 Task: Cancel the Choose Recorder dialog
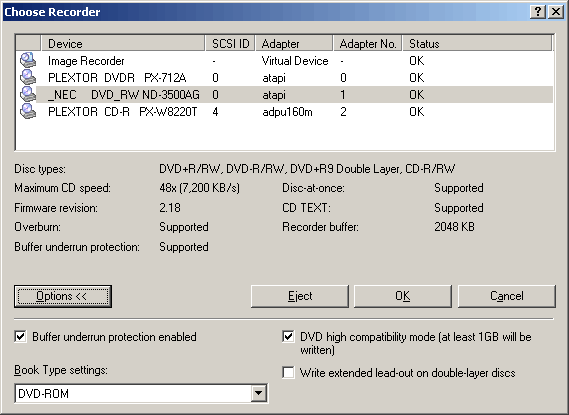point(507,296)
